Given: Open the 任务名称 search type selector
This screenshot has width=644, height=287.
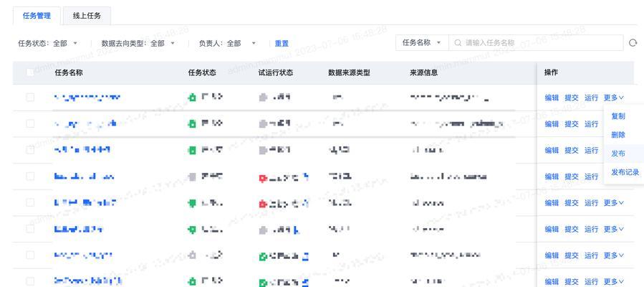Looking at the screenshot, I should 422,43.
